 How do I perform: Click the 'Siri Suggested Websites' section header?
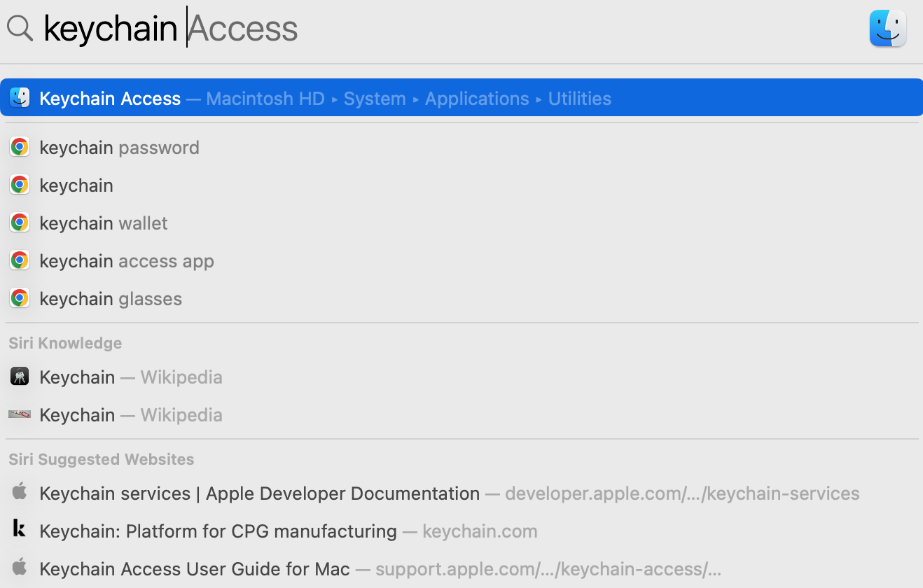102,459
